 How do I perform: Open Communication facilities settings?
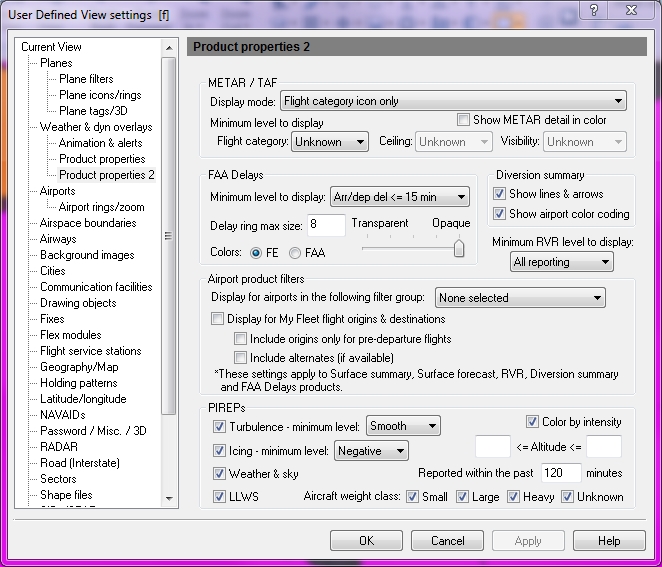click(x=96, y=287)
